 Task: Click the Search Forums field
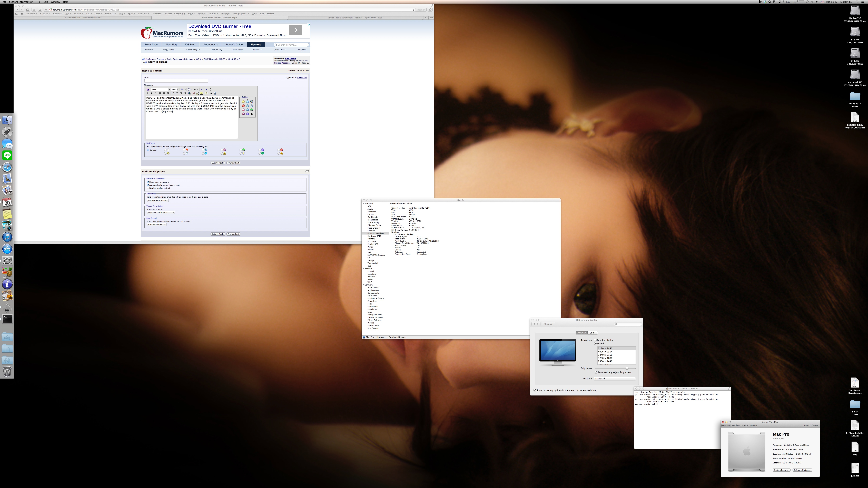(291, 44)
